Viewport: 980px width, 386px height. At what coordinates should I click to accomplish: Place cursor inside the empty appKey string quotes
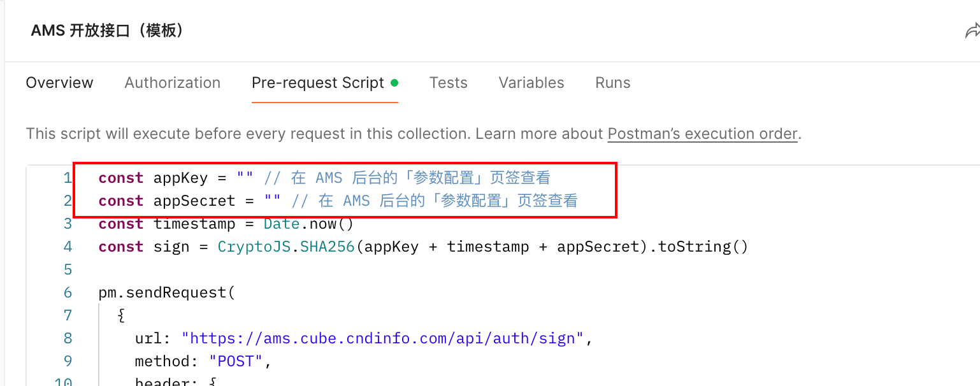click(x=245, y=178)
